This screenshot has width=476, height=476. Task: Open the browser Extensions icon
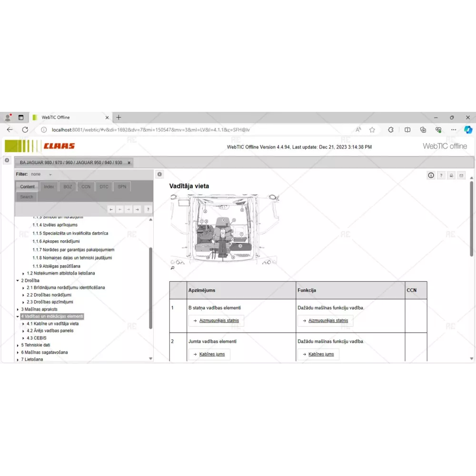[391, 129]
